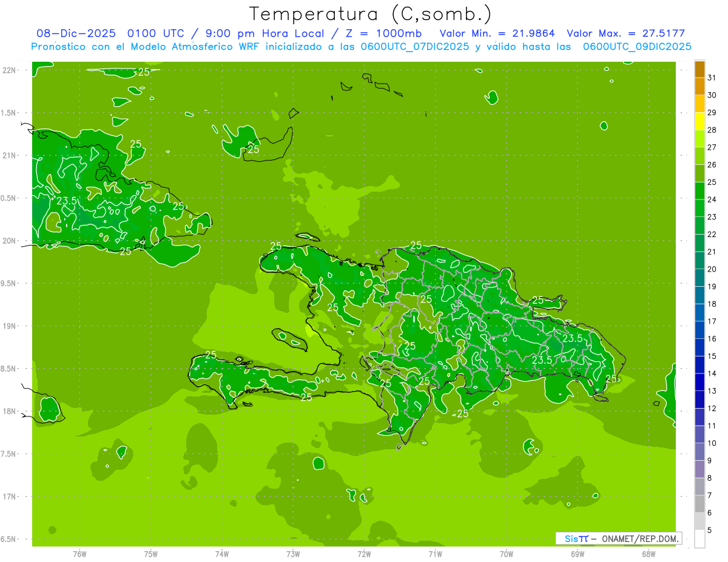Click the "Valor Max. = 27.5177" readout
Viewport: 728px width, 562px height.
point(625,33)
